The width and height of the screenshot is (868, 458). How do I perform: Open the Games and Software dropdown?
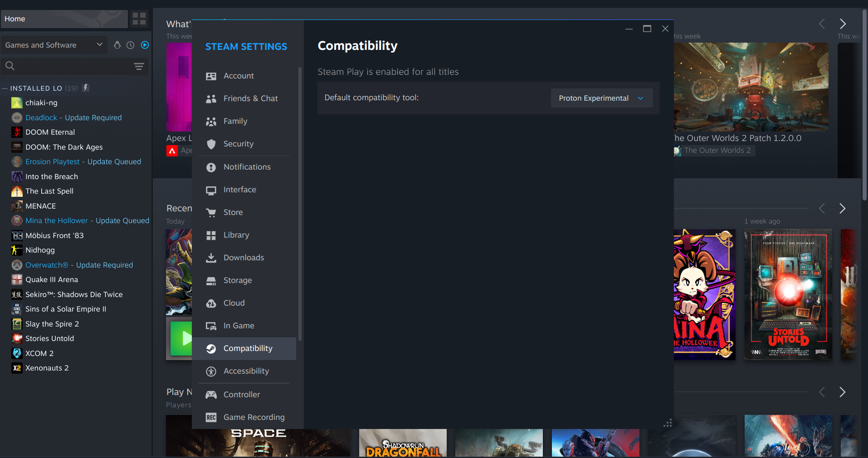pyautogui.click(x=54, y=45)
